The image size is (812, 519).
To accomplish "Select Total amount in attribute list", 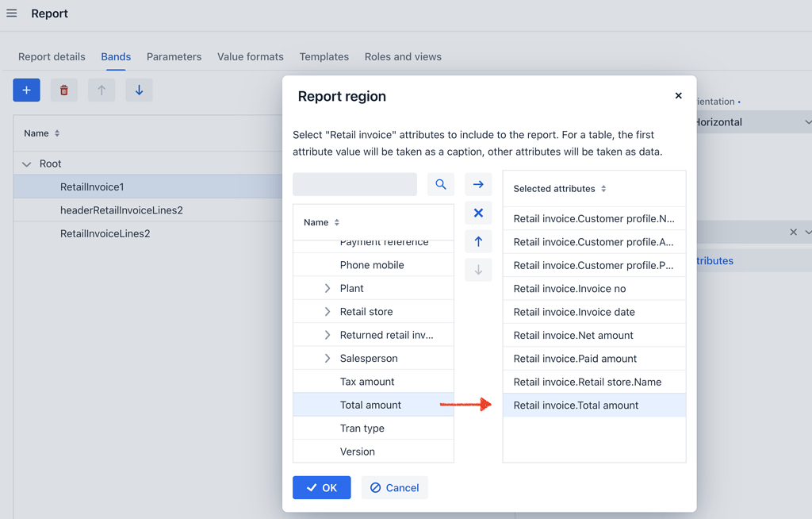I will click(373, 405).
